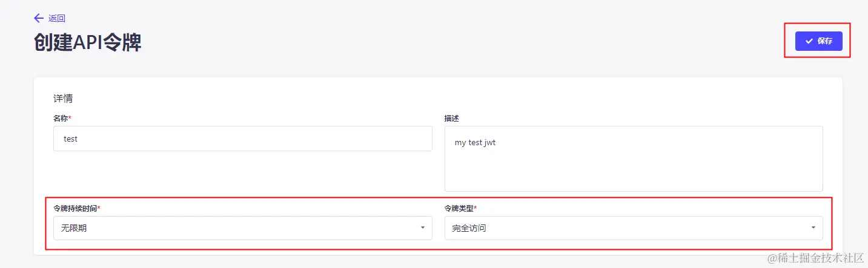Click the caret arrow of 令牌类型 select

[813, 228]
